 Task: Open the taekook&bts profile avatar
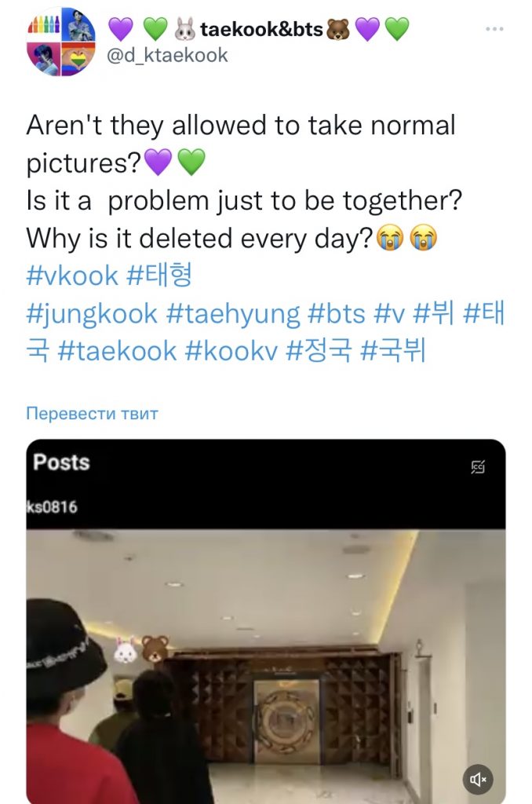(61, 42)
